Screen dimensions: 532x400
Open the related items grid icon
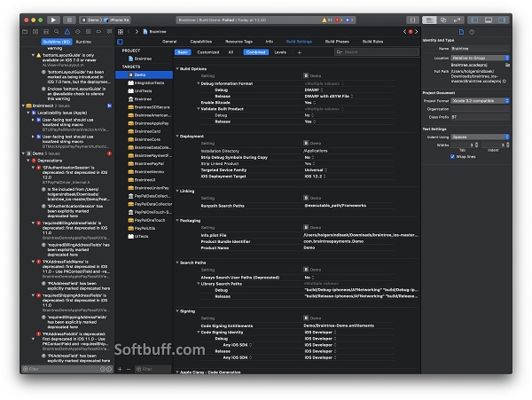click(x=121, y=32)
